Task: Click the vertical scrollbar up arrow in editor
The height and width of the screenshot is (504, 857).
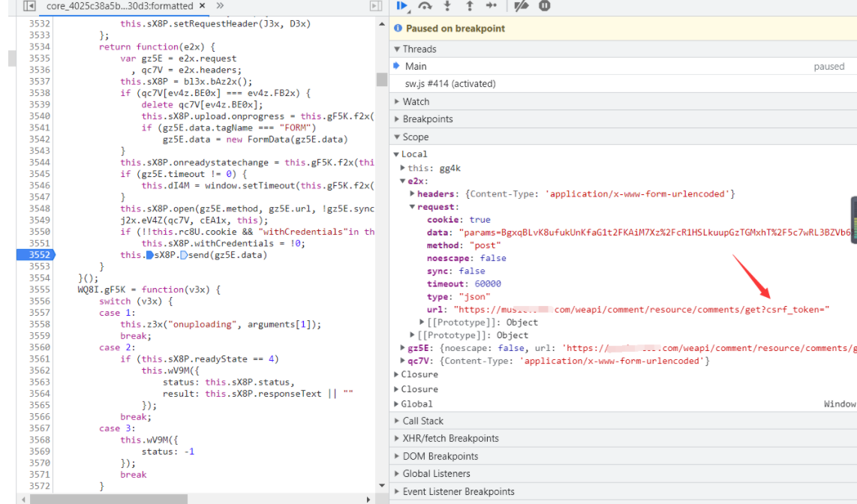Action: [381, 24]
